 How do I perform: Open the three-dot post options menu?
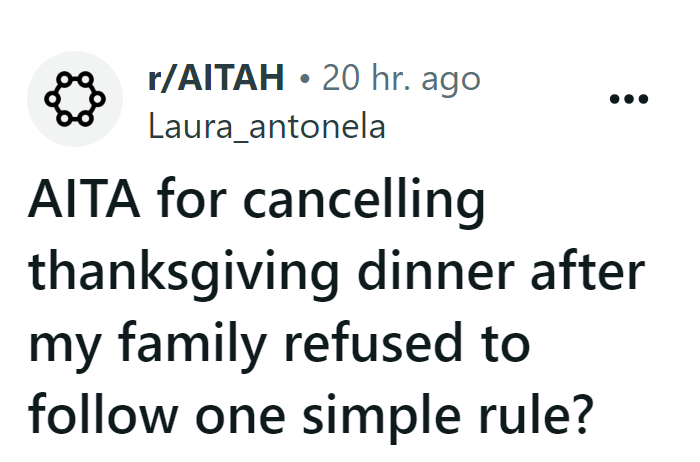tap(630, 100)
